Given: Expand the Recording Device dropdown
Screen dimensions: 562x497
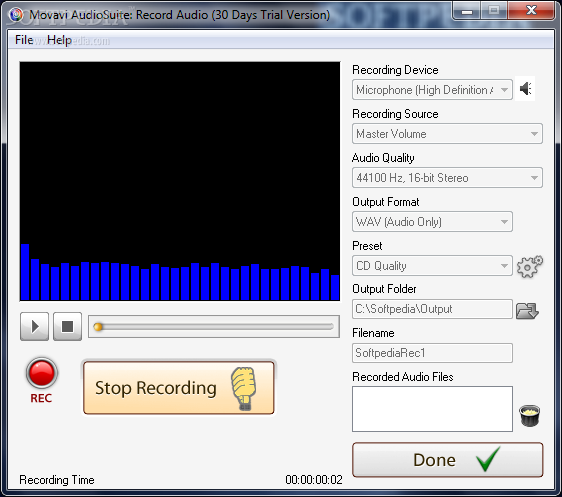Looking at the screenshot, I should click(432, 90).
